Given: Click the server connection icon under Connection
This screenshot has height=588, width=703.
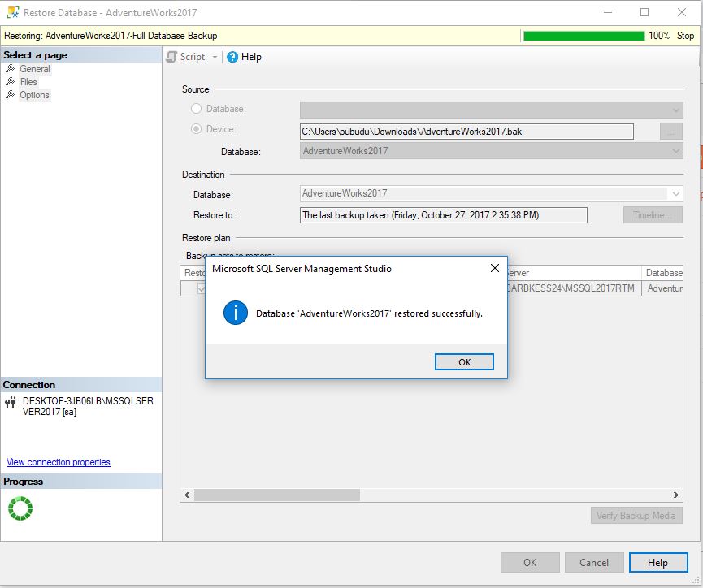Looking at the screenshot, I should coord(10,400).
